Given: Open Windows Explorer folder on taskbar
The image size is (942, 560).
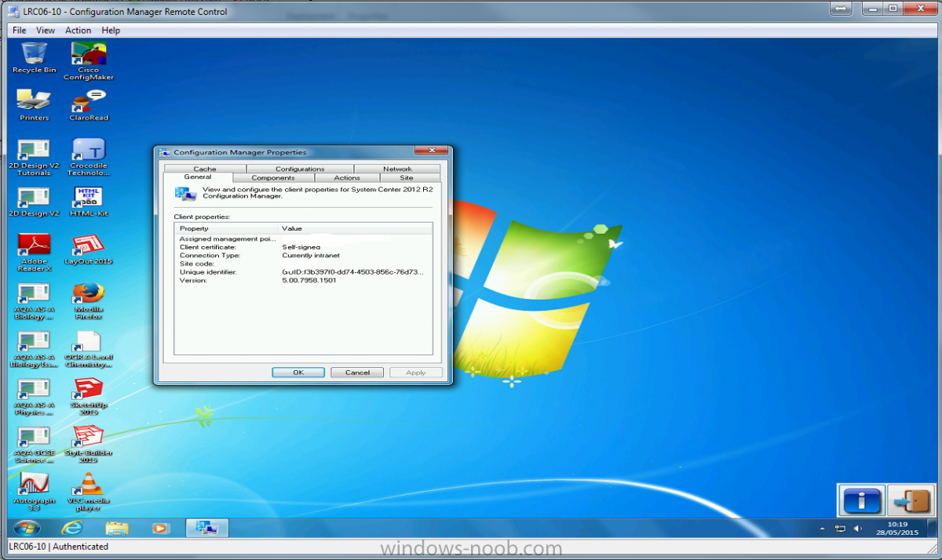Looking at the screenshot, I should click(x=116, y=528).
